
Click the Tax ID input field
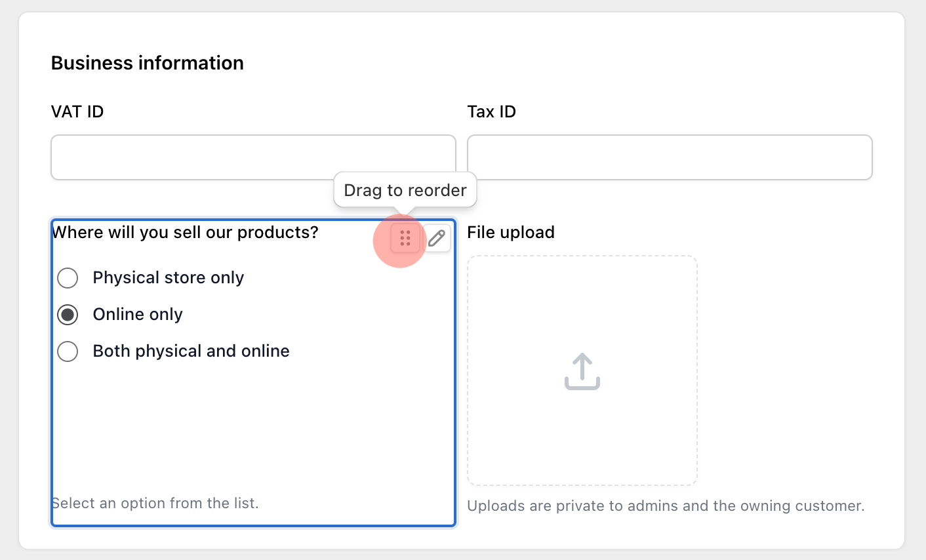(669, 157)
